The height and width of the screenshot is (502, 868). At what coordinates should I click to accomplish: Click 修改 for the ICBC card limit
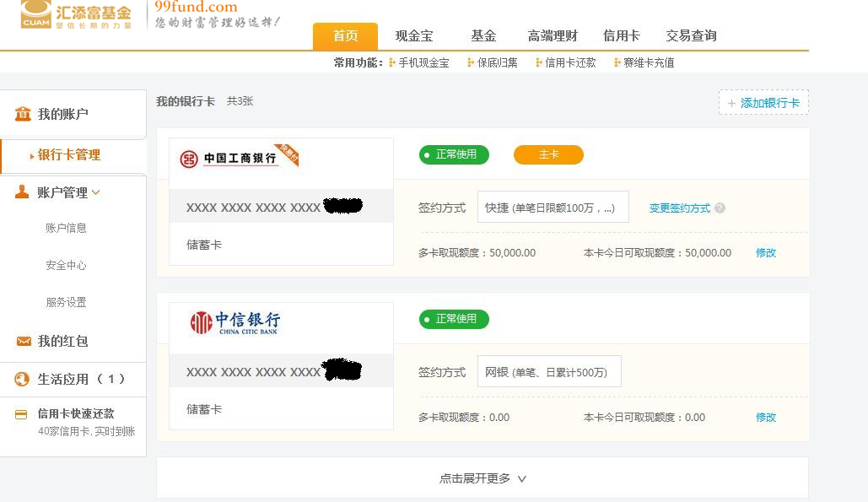pyautogui.click(x=766, y=252)
